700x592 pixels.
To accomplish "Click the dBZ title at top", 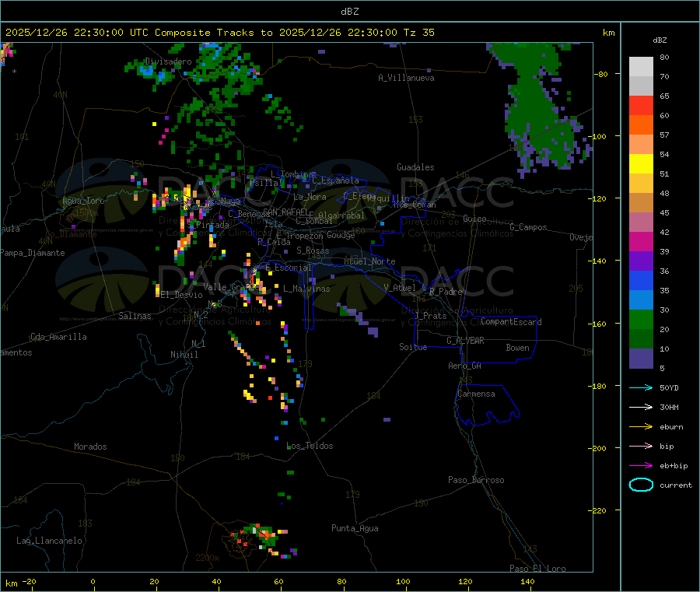I will [x=349, y=12].
